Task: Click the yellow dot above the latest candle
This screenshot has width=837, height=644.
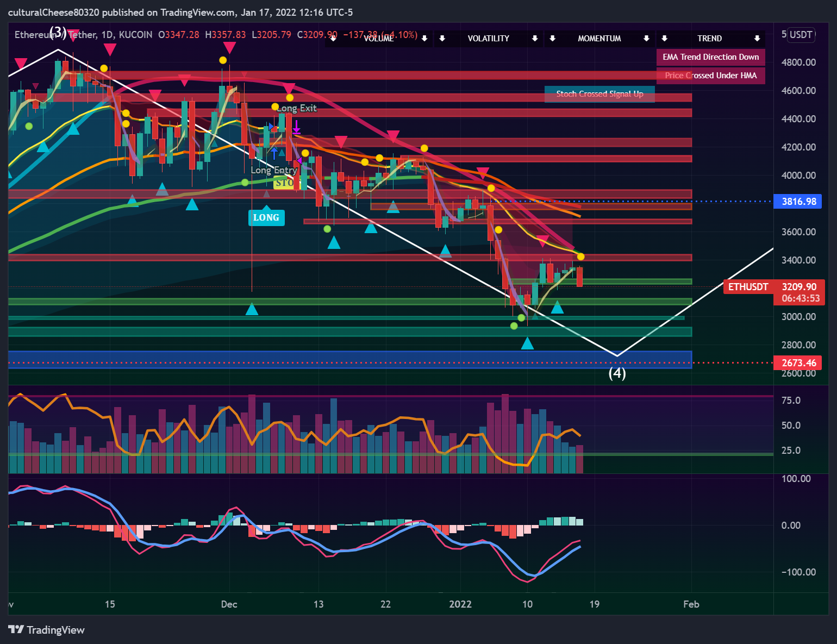Action: tap(580, 257)
